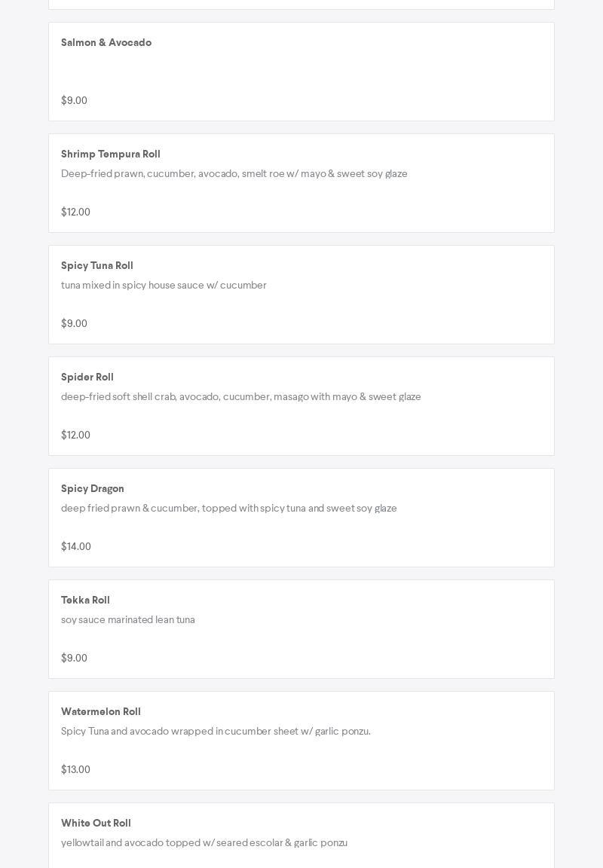Viewport: 603px width, 868px height.
Task: Click the Salmon & Avocado $9.00 price
Action: pos(74,101)
